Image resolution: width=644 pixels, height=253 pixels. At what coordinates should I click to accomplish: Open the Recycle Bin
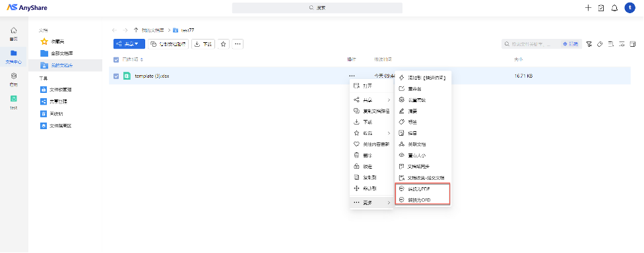pyautogui.click(x=51, y=113)
